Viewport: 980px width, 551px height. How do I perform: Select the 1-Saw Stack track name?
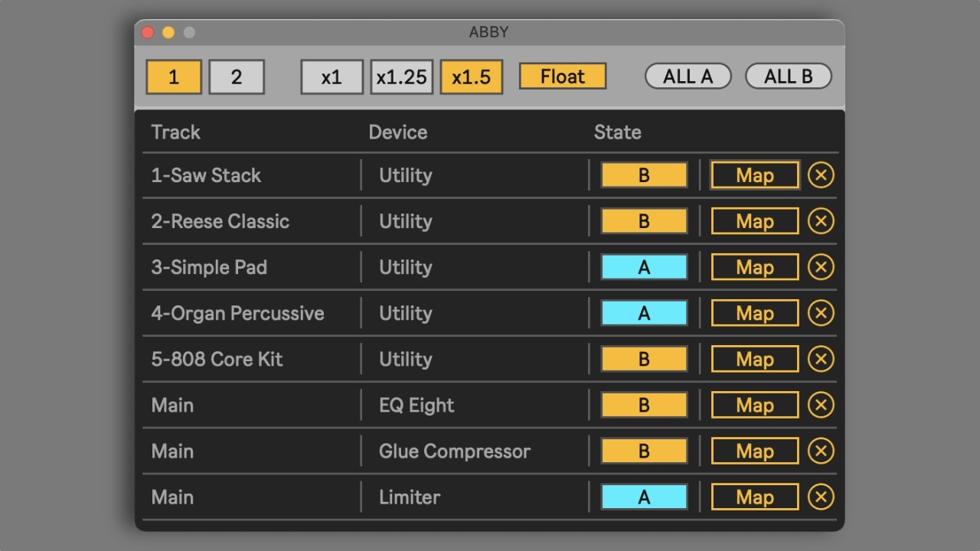pyautogui.click(x=206, y=175)
